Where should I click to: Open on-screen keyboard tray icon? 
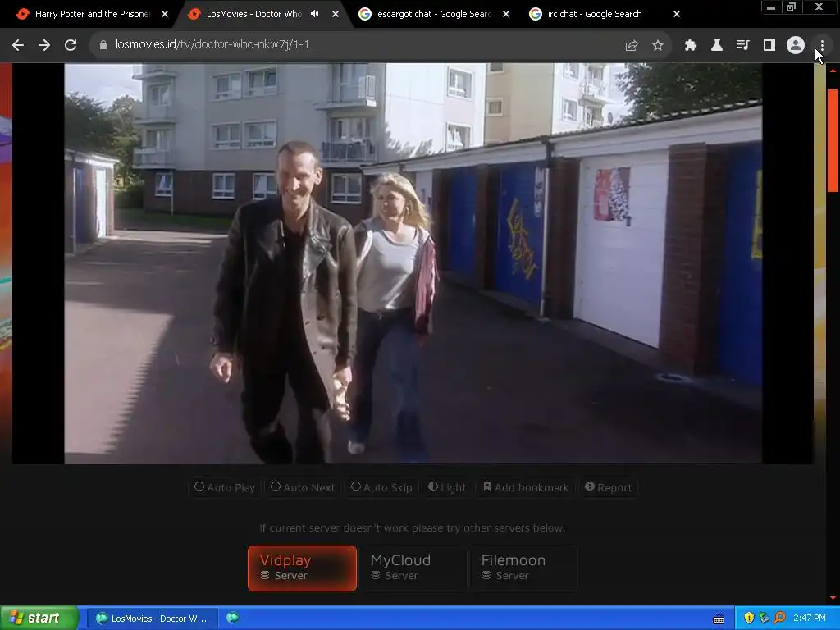tap(719, 619)
